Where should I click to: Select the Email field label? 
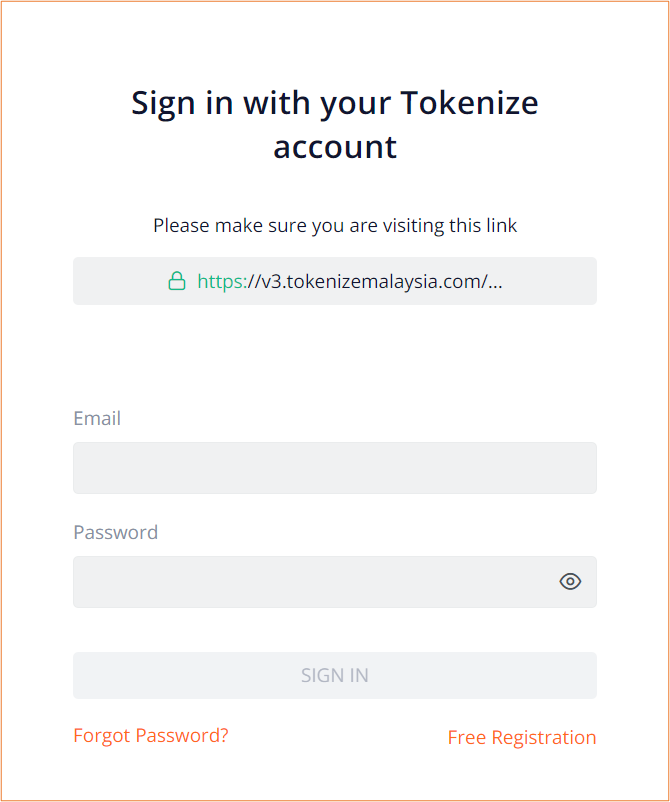(97, 418)
